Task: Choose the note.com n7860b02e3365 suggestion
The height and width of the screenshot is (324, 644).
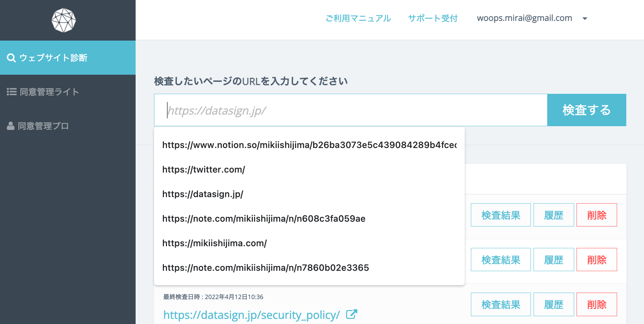Action: coord(309,268)
